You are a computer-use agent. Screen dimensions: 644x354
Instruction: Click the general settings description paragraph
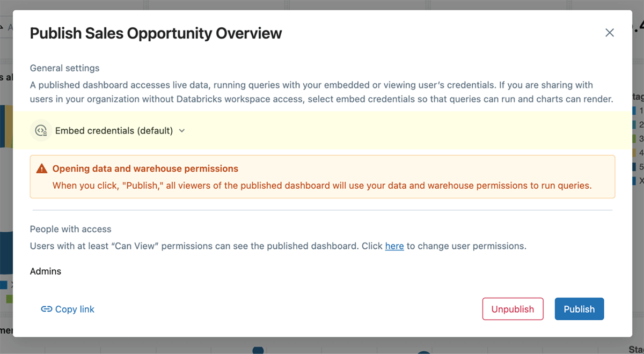321,92
